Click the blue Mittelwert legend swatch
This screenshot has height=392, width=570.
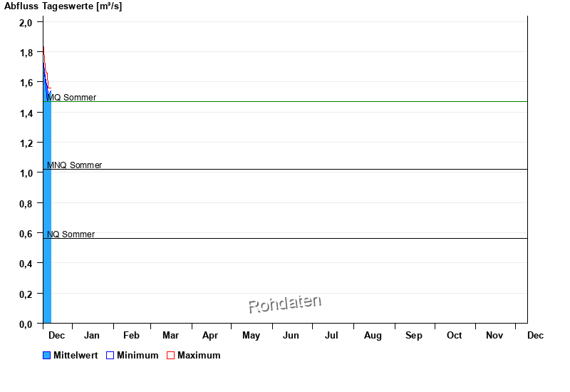47,356
